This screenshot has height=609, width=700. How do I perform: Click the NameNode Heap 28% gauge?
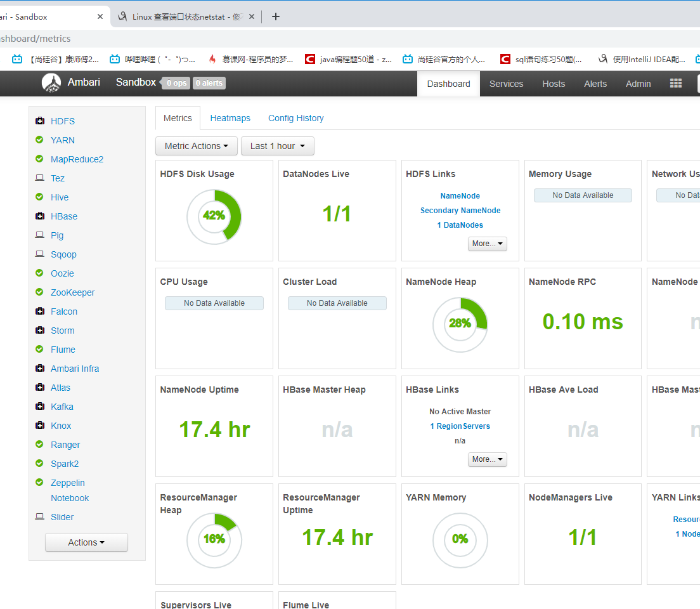coord(460,325)
